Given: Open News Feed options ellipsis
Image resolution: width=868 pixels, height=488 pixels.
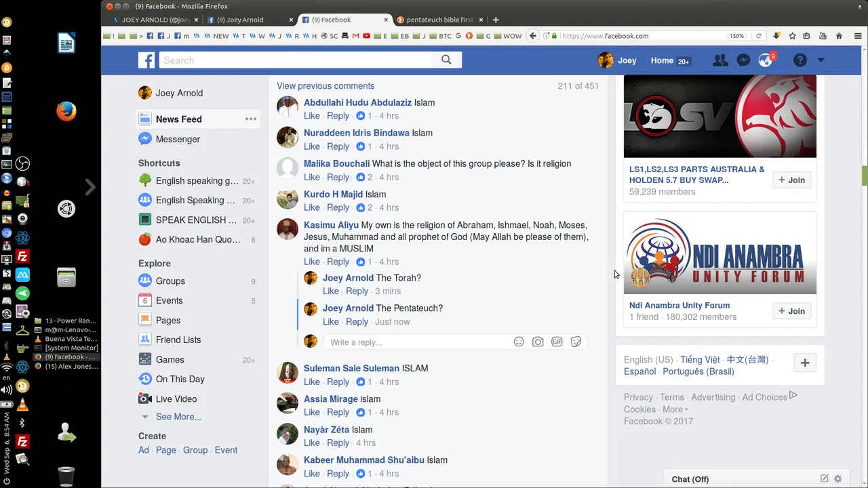Looking at the screenshot, I should pyautogui.click(x=251, y=119).
